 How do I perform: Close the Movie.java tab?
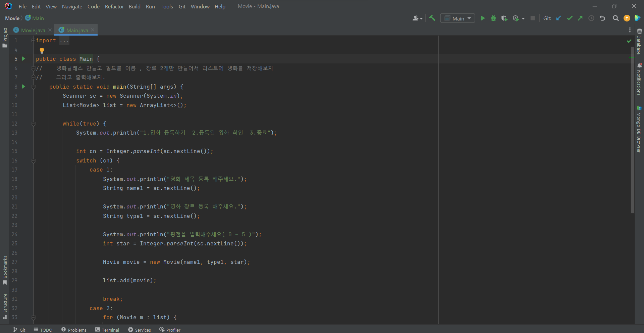click(50, 30)
